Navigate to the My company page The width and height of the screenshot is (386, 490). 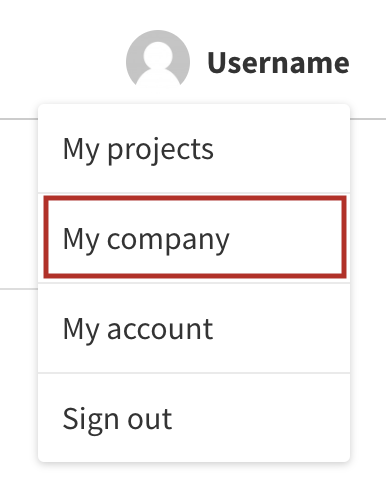click(195, 237)
